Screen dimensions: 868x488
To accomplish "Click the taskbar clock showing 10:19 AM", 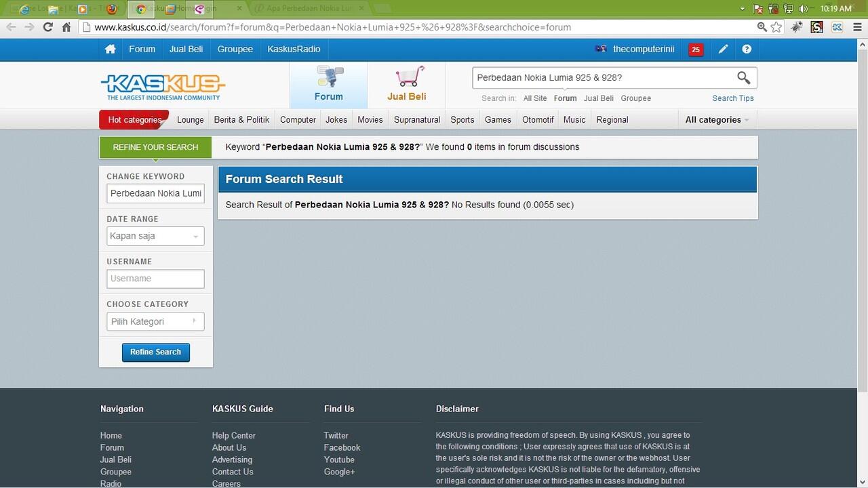I will (835, 9).
